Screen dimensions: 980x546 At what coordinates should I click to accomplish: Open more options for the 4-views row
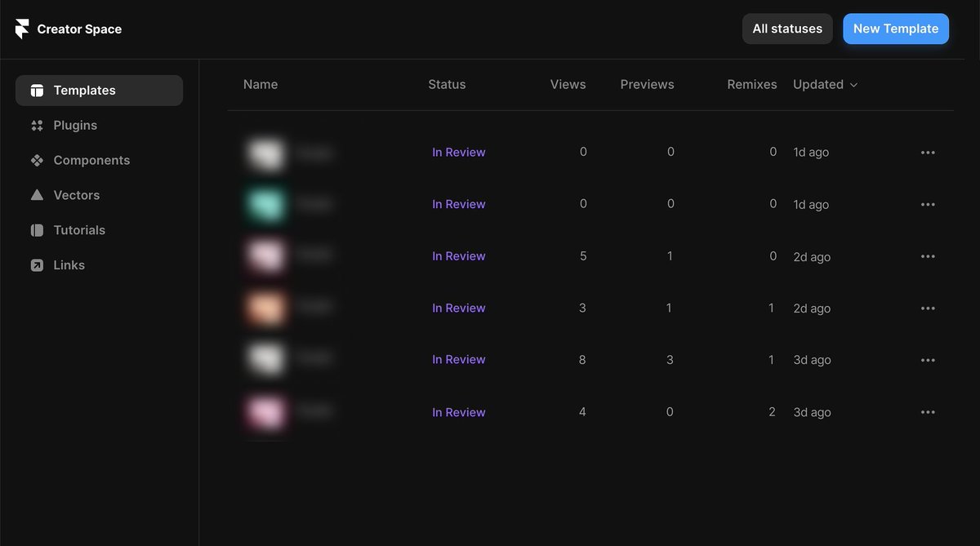928,412
